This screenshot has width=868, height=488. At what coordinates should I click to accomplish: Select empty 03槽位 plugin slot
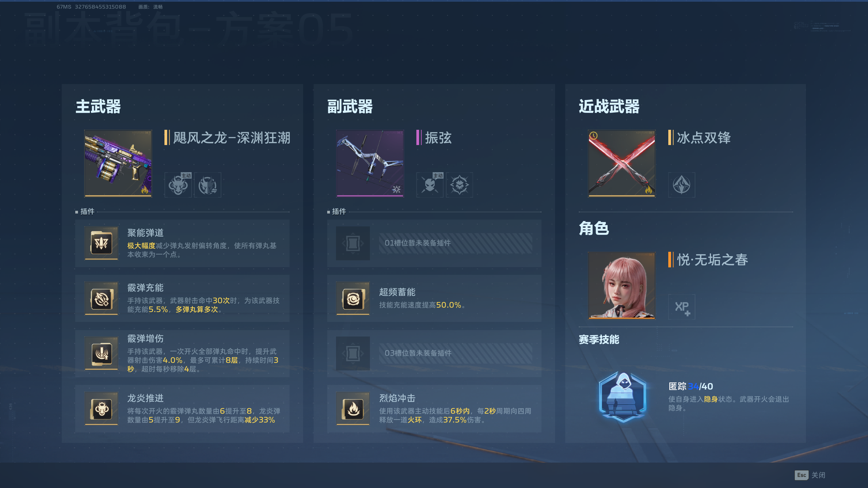tap(434, 353)
